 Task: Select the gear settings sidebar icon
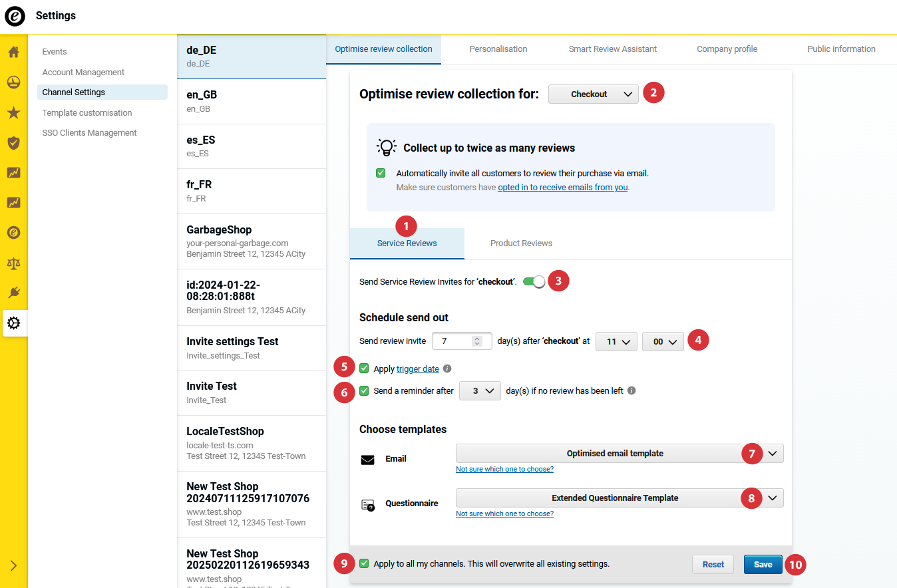[13, 323]
